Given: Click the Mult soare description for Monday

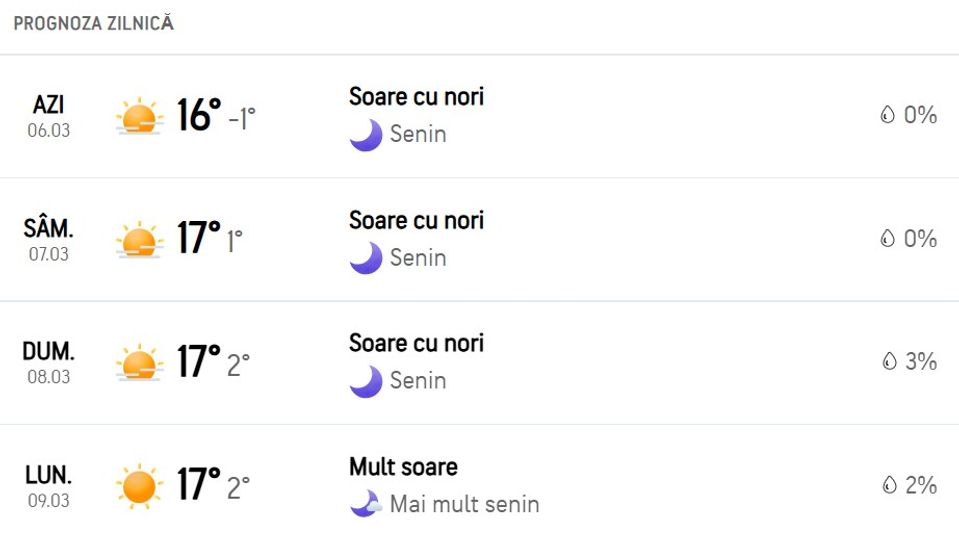Looking at the screenshot, I should [x=403, y=467].
